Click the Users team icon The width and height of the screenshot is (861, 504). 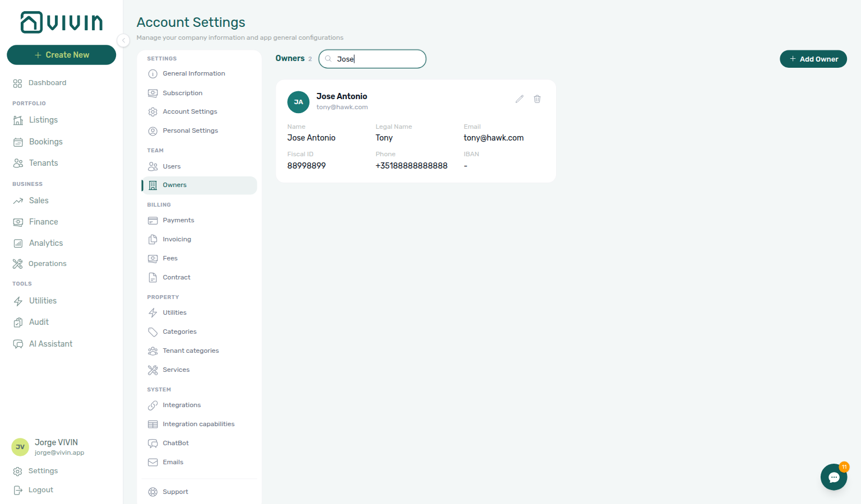152,166
